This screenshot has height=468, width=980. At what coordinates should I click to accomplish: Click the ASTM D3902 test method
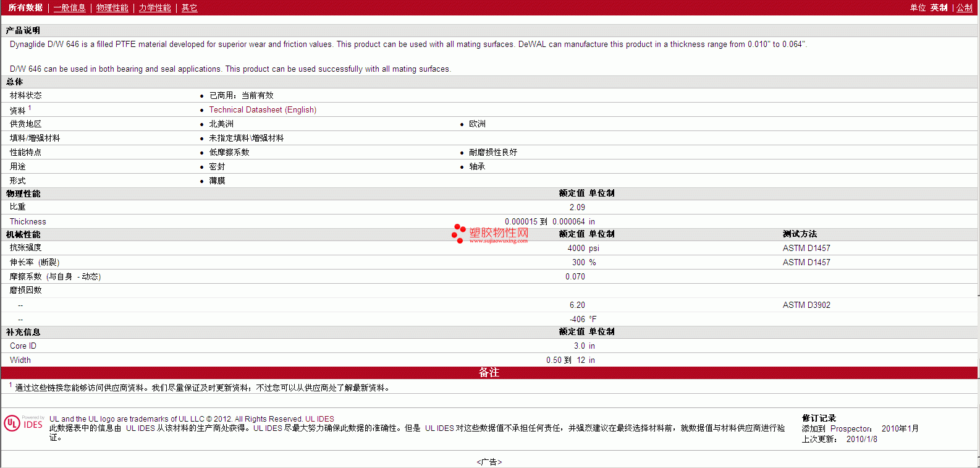click(x=806, y=305)
